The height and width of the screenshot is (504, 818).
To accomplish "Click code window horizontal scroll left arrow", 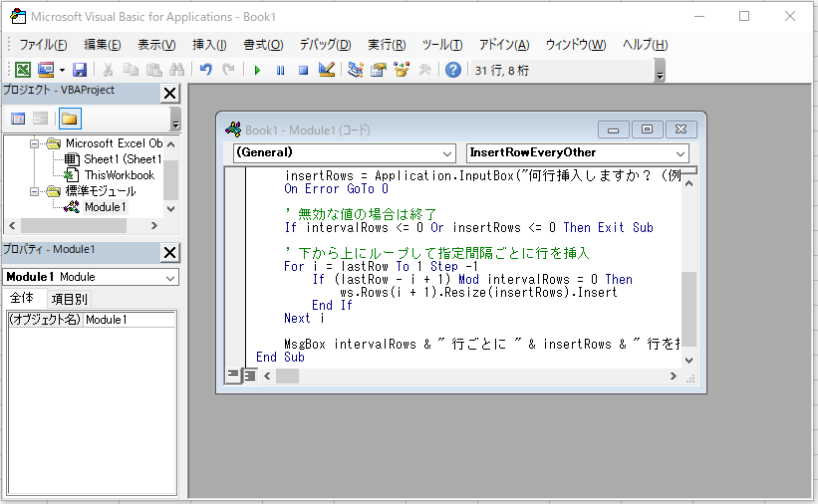I will coord(267,376).
